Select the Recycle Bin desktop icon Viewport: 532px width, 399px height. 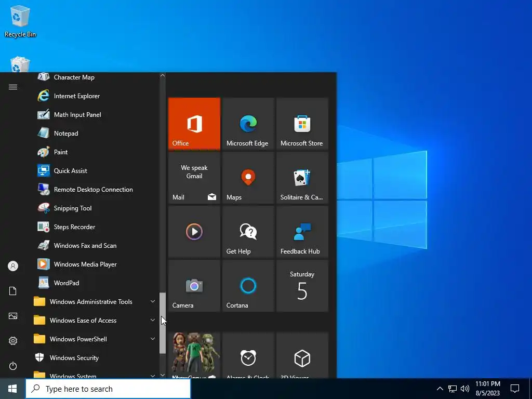click(20, 21)
